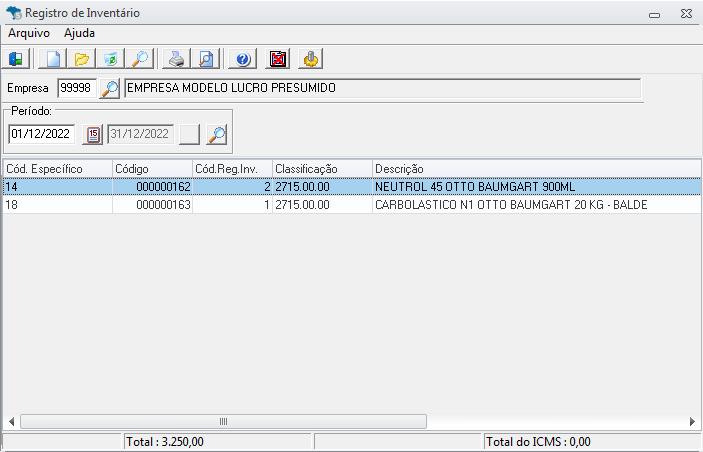This screenshot has width=703, height=452.
Task: Open calendar icon next to start date
Action: [x=93, y=135]
